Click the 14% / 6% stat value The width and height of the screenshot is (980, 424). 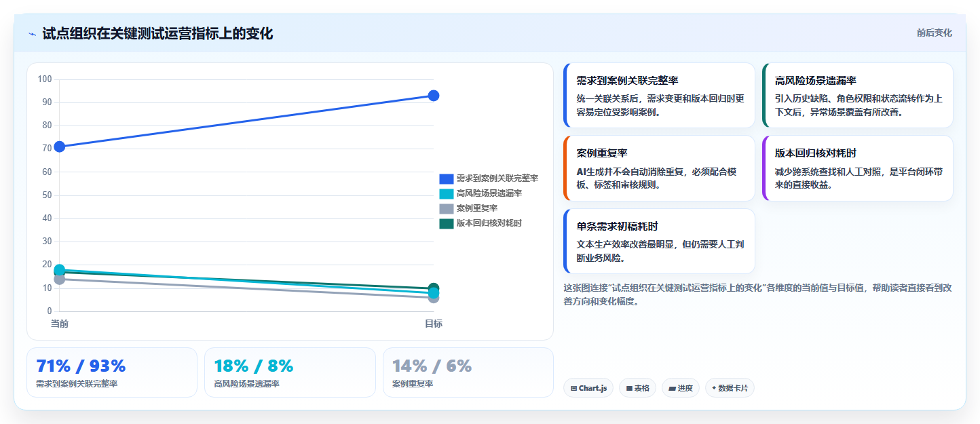click(x=432, y=366)
